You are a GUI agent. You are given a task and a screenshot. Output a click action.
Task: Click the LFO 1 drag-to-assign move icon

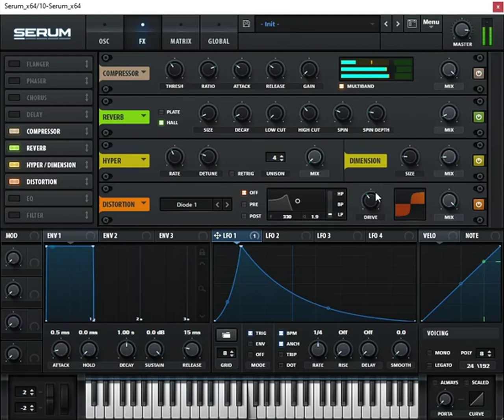[x=217, y=236]
